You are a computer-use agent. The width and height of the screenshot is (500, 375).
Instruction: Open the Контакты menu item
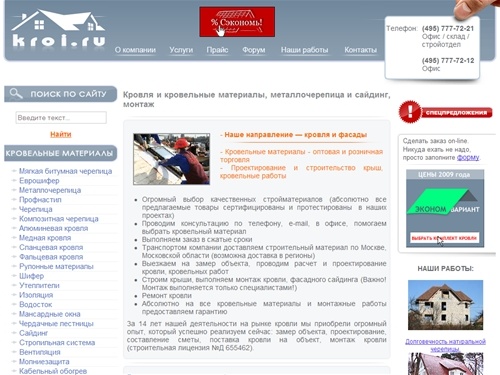tap(361, 50)
